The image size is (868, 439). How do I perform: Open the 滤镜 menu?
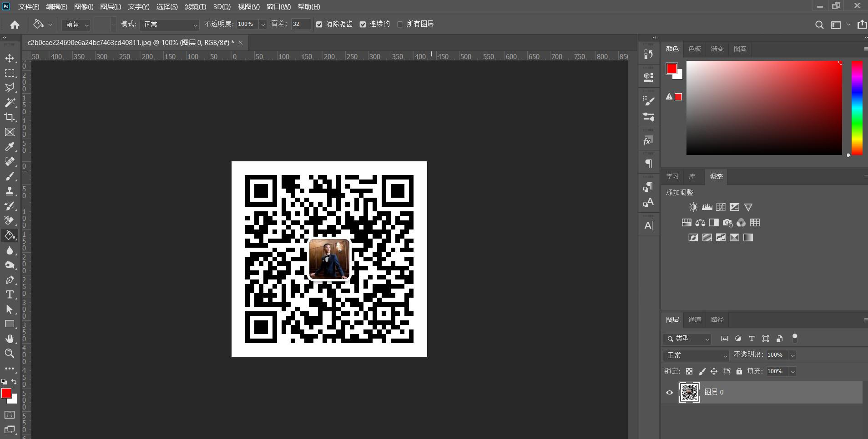pyautogui.click(x=195, y=6)
